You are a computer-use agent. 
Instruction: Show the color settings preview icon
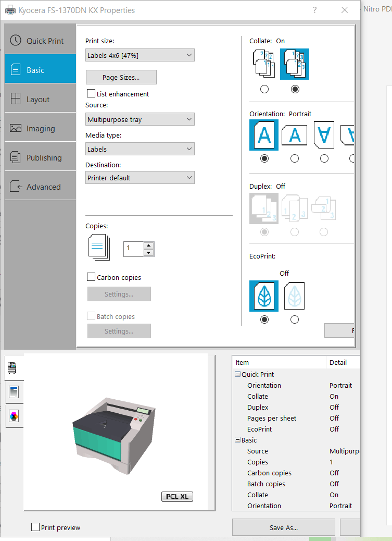point(14,416)
